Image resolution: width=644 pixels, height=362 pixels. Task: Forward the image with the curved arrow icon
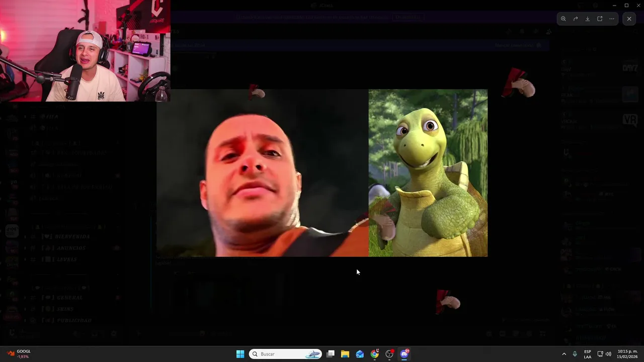click(x=575, y=19)
